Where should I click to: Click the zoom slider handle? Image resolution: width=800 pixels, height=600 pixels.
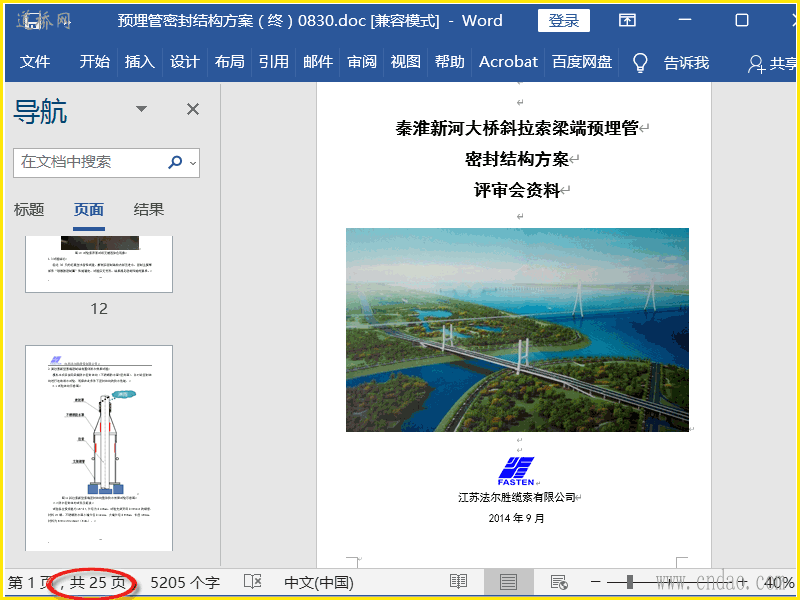point(630,582)
